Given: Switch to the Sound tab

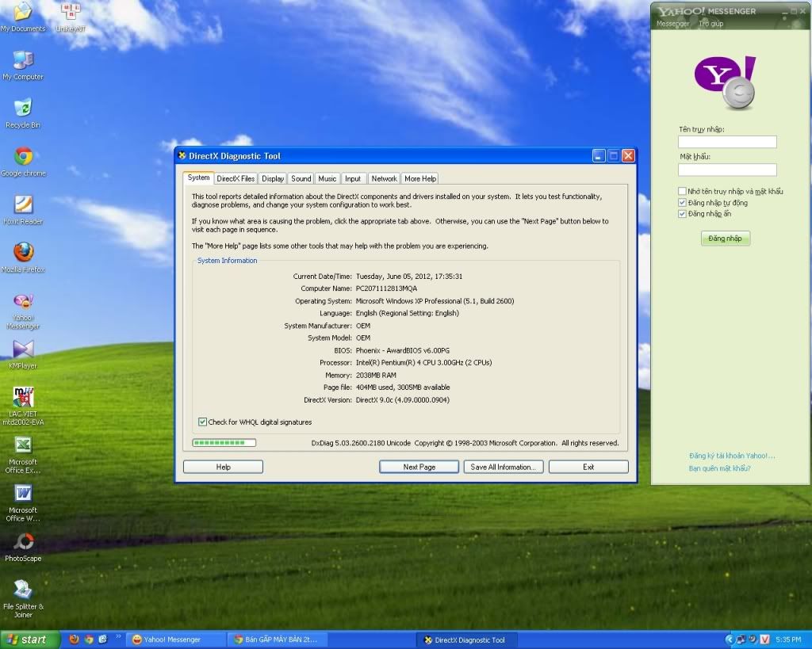Looking at the screenshot, I should (301, 178).
